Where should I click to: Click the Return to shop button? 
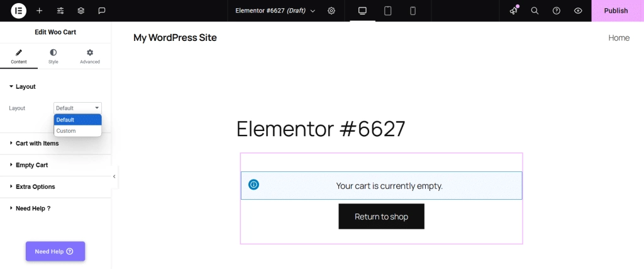click(x=381, y=217)
